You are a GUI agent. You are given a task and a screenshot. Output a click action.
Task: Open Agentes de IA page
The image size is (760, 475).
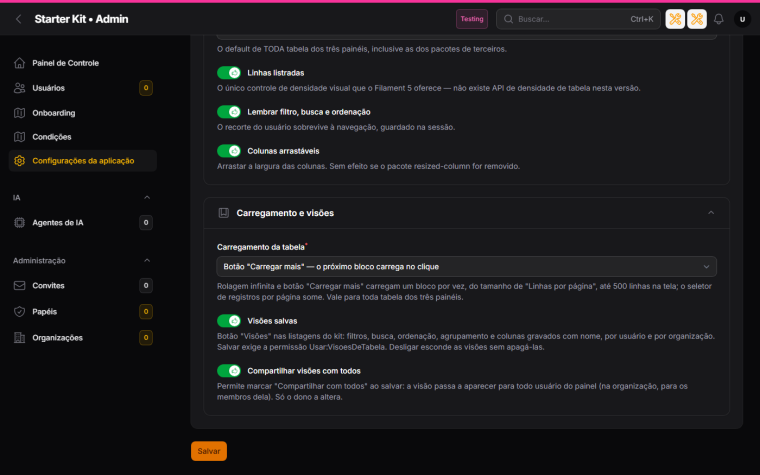(82, 222)
